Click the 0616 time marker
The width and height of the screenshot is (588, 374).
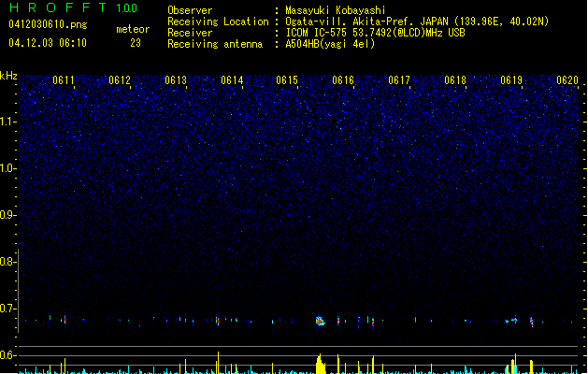pos(343,80)
